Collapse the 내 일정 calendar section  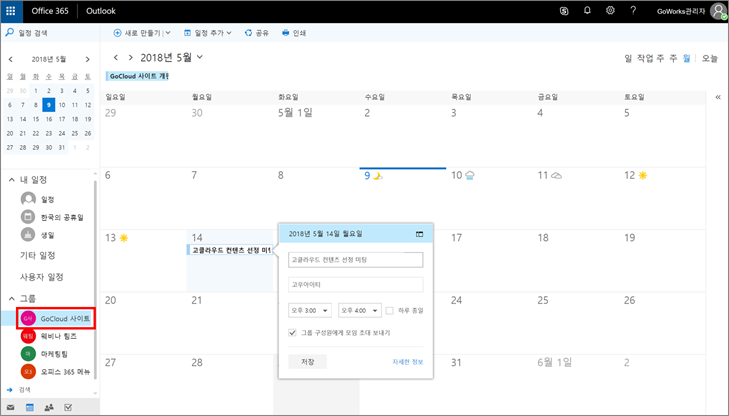click(x=12, y=179)
